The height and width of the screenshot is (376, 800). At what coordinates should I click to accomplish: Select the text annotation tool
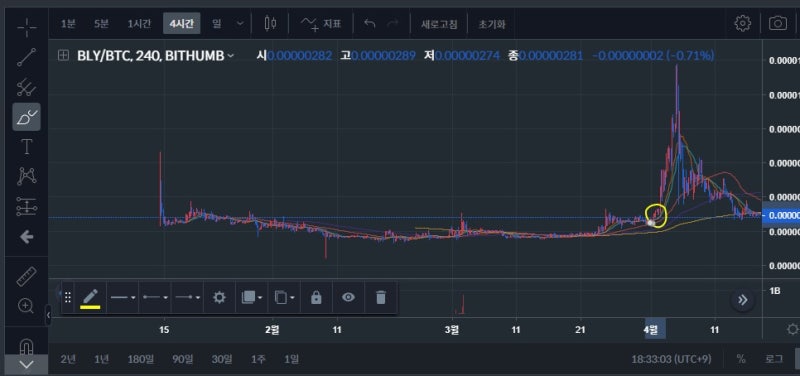[x=27, y=147]
